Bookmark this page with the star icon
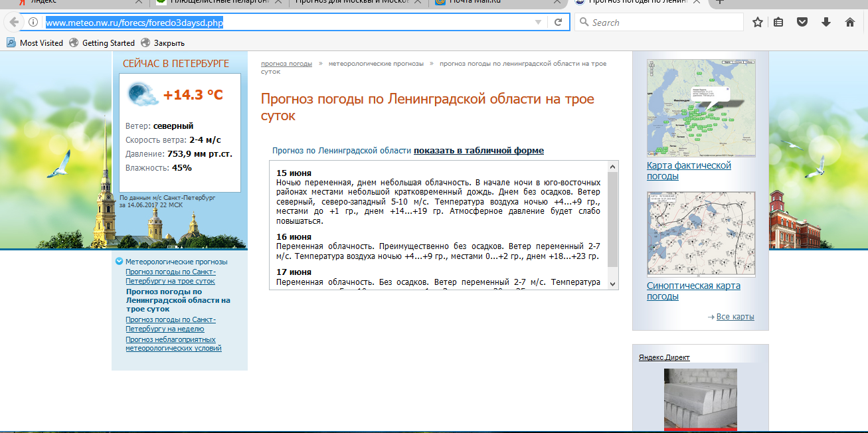The image size is (868, 433). (757, 23)
